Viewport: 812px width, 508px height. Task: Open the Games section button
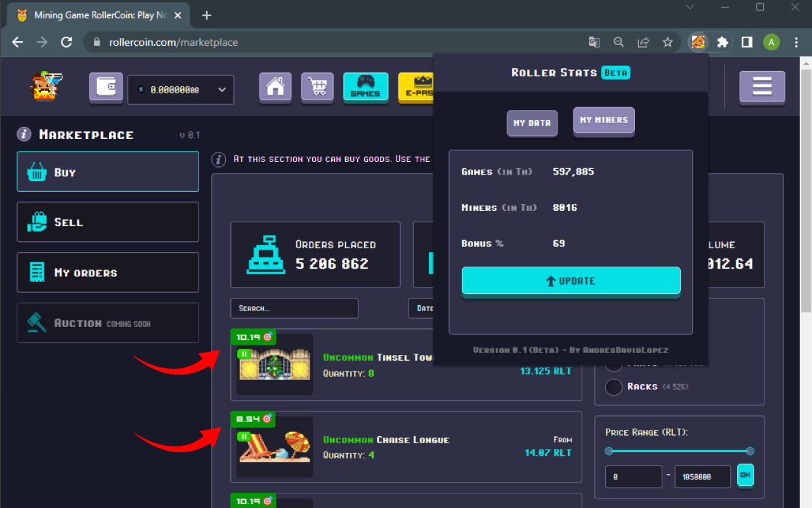(x=365, y=87)
